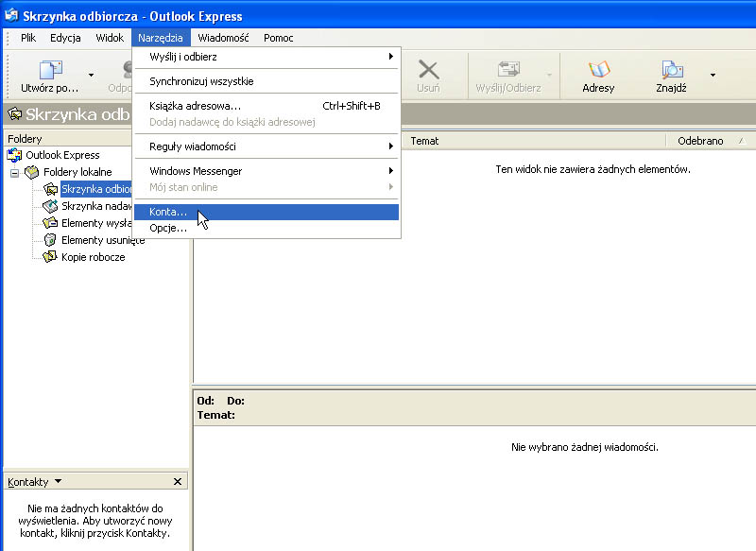Image resolution: width=756 pixels, height=551 pixels.
Task: Click the Wyślij/Odbierz toolbar icon
Action: (x=508, y=69)
